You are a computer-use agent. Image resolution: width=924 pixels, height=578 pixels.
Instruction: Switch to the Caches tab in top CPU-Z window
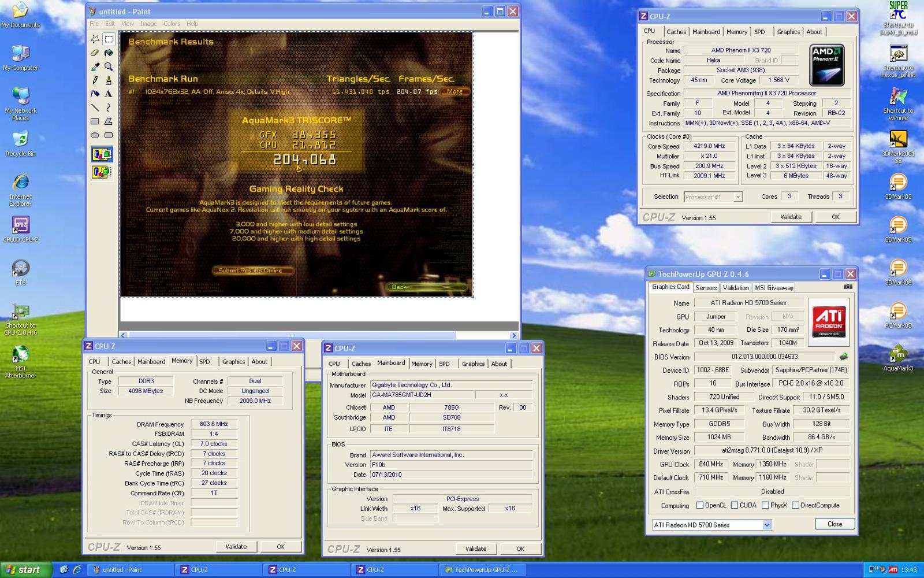click(x=676, y=32)
